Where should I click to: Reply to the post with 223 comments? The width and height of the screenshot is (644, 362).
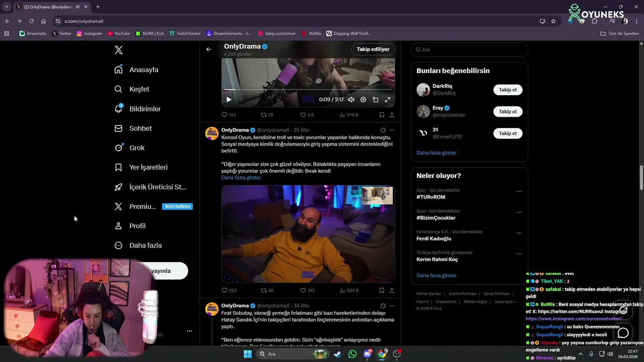[229, 290]
